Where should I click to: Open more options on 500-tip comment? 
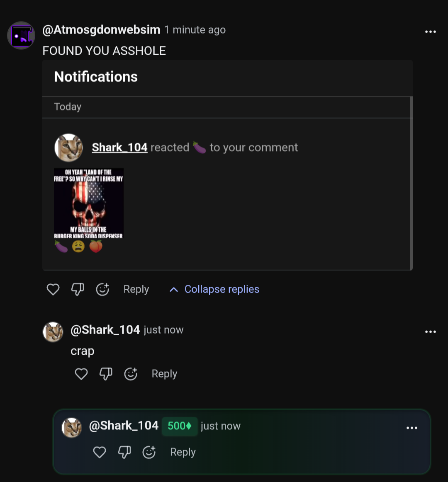(x=412, y=428)
